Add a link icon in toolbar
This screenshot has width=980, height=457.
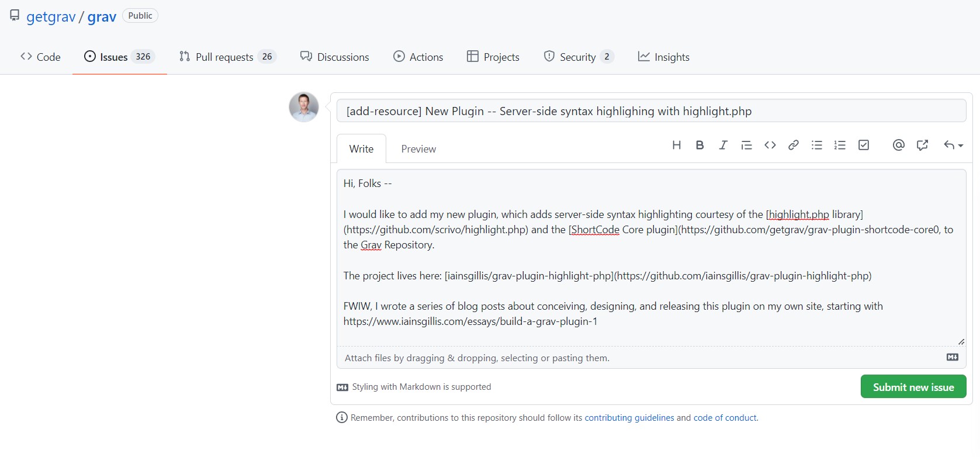(794, 145)
